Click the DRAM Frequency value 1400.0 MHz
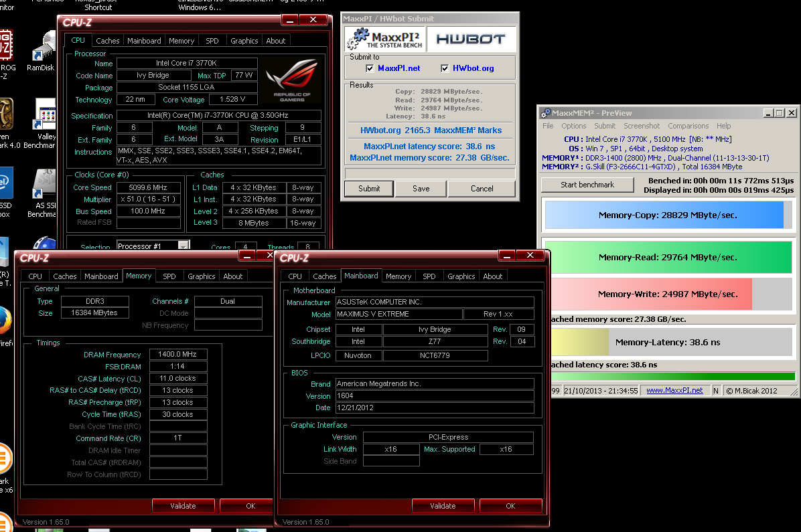This screenshot has height=532, width=801. pyautogui.click(x=177, y=354)
